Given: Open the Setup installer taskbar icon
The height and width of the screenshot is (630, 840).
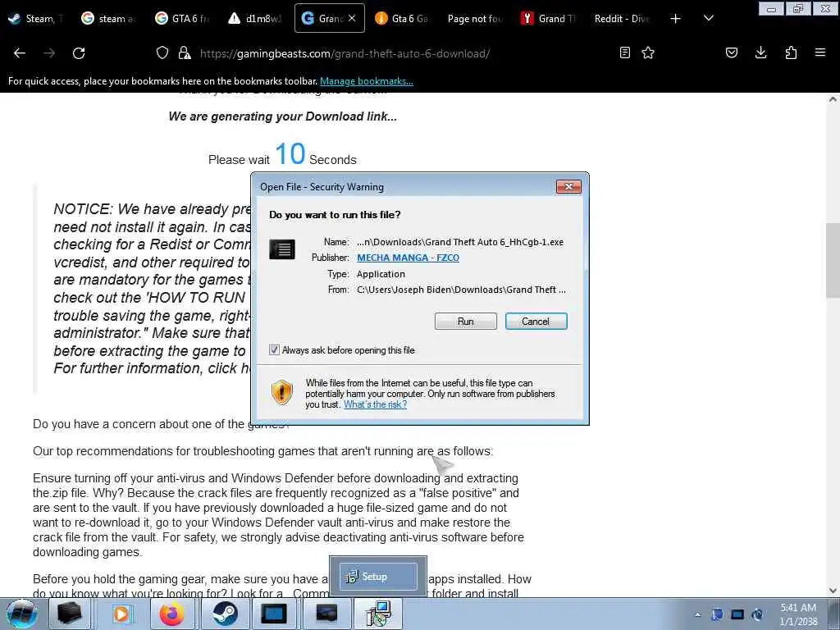Looking at the screenshot, I should pos(379,614).
